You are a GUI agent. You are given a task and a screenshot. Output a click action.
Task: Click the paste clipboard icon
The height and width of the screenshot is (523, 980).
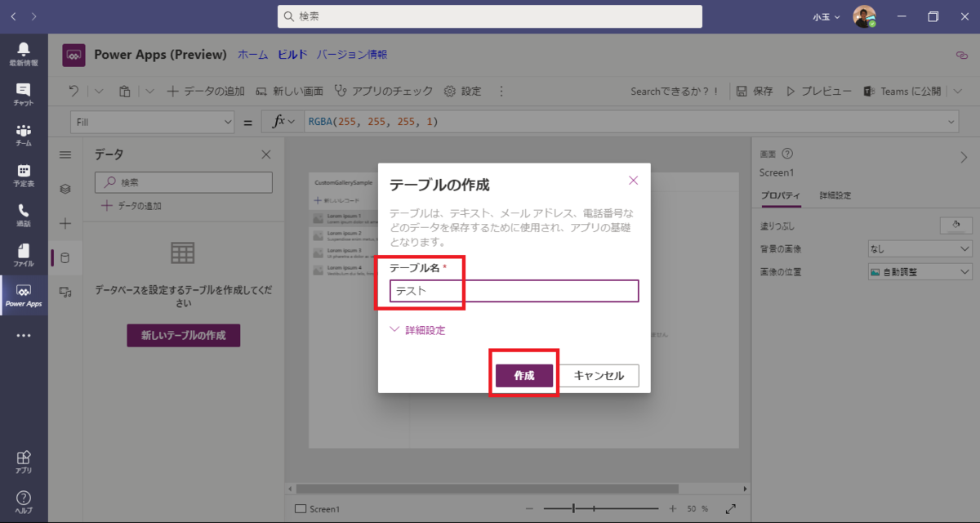point(125,91)
